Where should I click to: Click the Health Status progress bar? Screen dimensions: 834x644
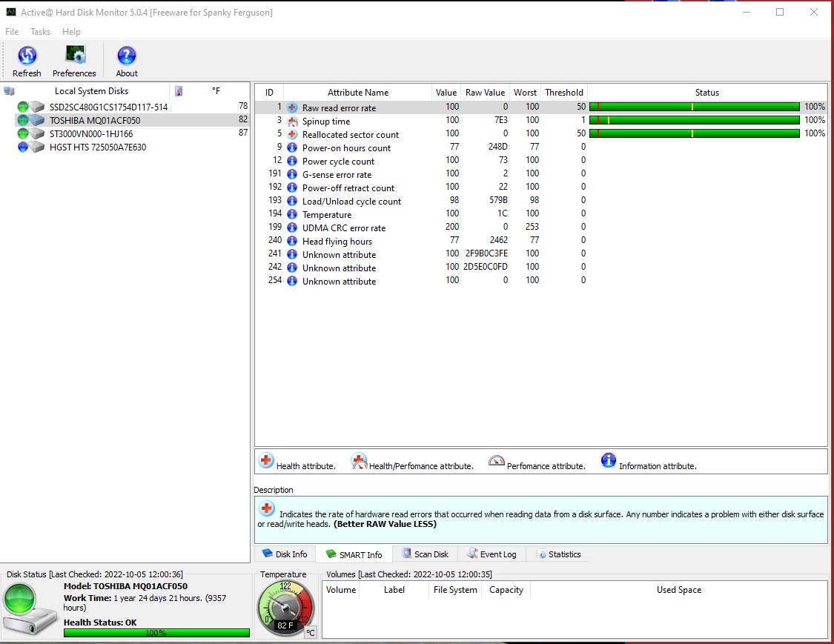156,633
